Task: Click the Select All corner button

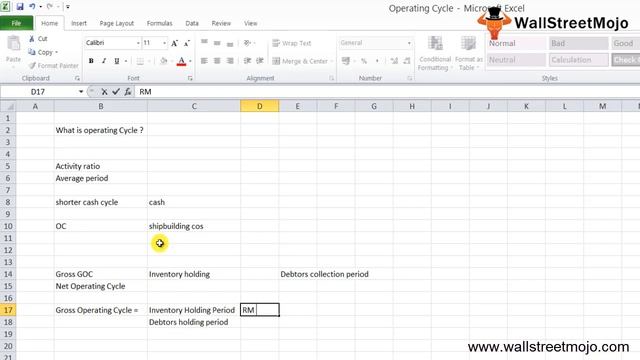Action: 8,106
